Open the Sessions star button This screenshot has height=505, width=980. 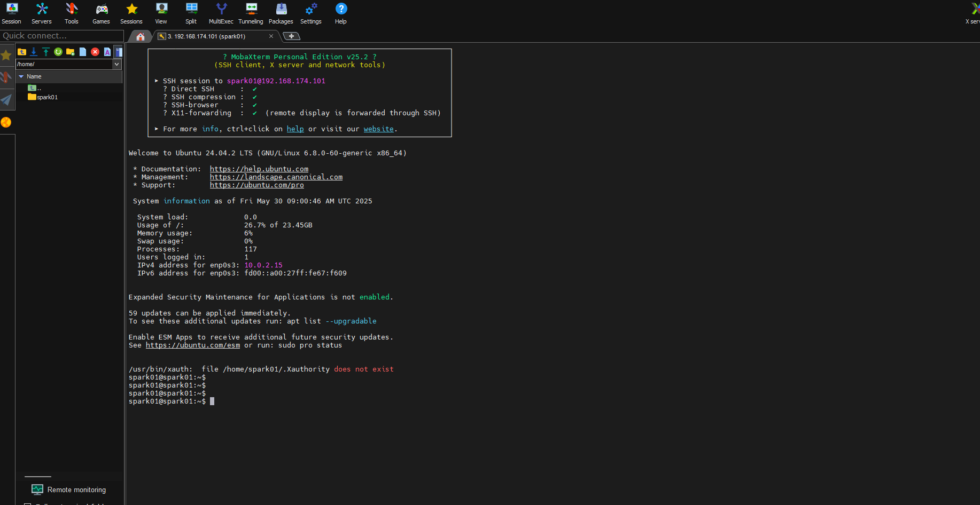click(131, 13)
